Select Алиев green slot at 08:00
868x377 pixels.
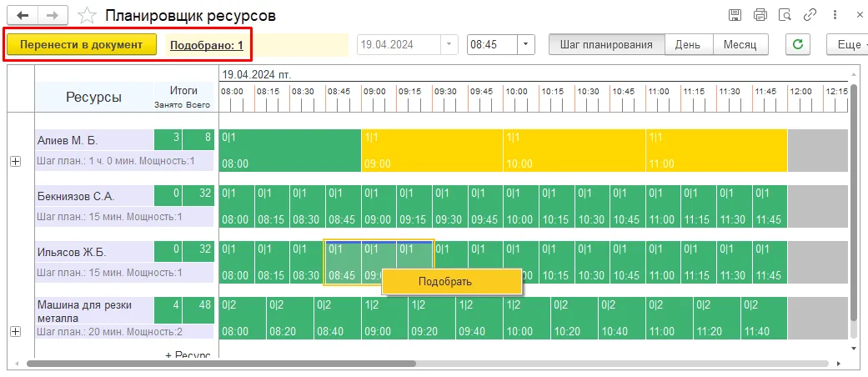point(290,151)
